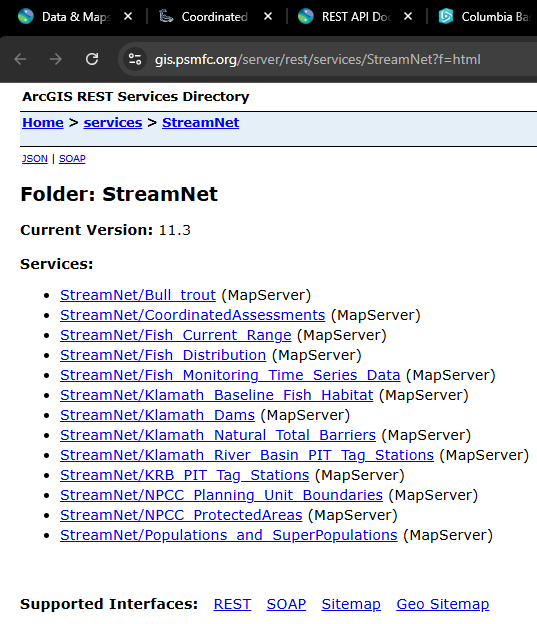Image resolution: width=537 pixels, height=624 pixels.
Task: Close the REST API Doc tab
Action: pyautogui.click(x=408, y=17)
